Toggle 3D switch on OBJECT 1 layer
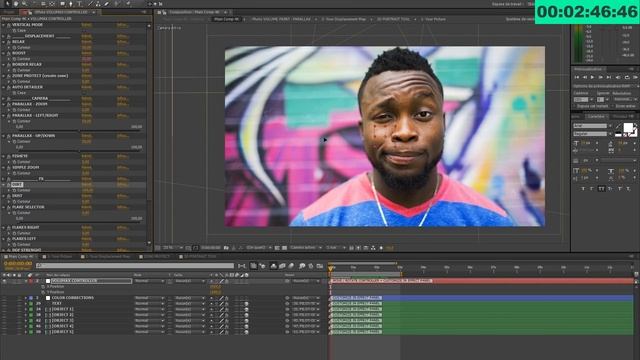640x360 pixels. point(246,309)
